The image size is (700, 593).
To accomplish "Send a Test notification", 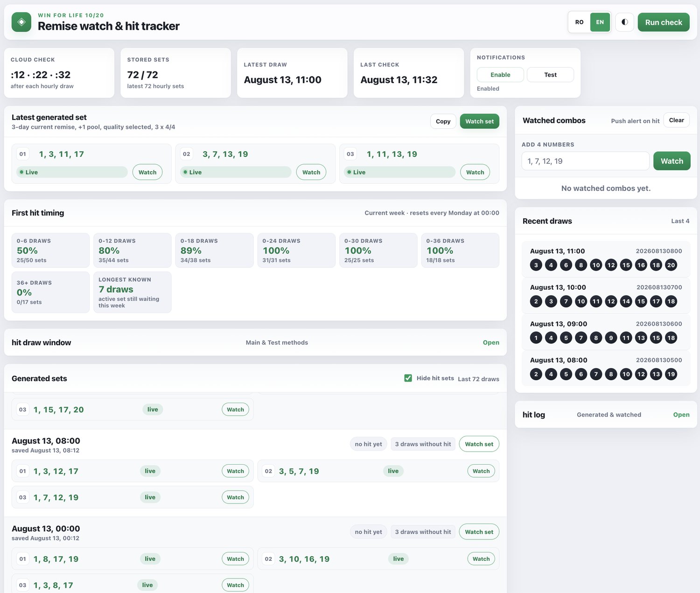I will (550, 75).
